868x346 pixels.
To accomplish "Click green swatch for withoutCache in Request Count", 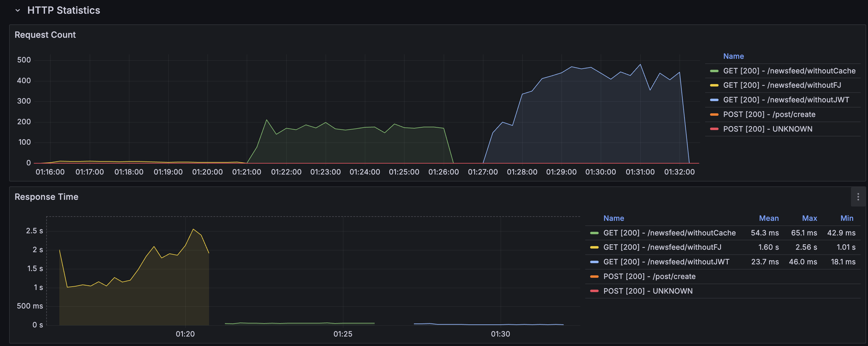I will click(714, 71).
